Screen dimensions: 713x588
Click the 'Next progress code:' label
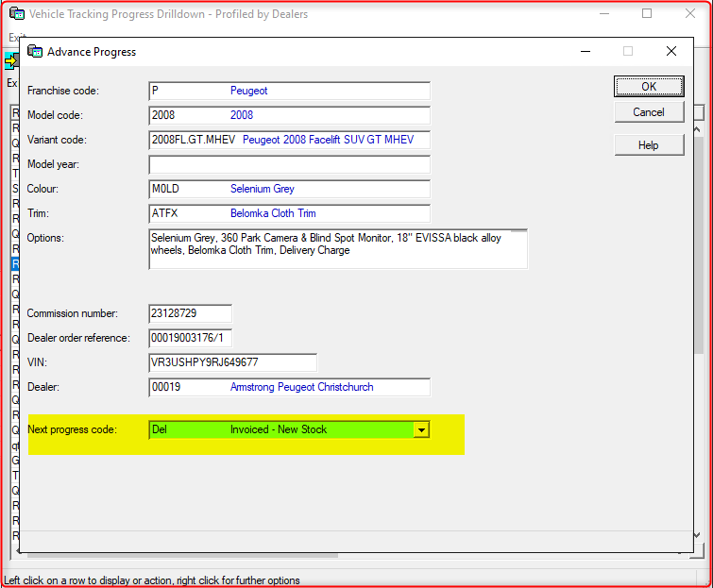click(x=72, y=429)
